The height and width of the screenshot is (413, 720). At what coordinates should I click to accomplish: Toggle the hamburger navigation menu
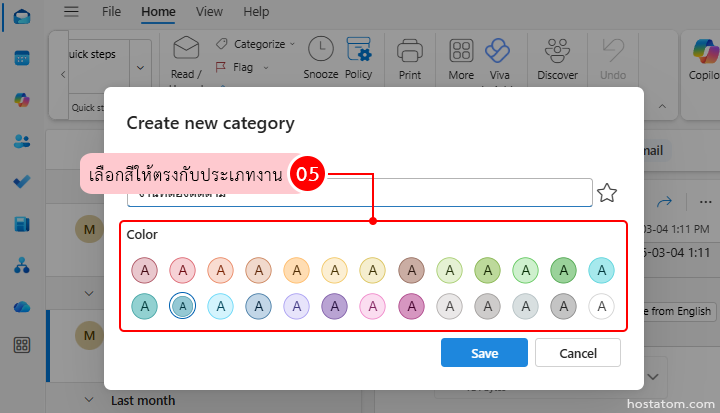click(x=71, y=11)
